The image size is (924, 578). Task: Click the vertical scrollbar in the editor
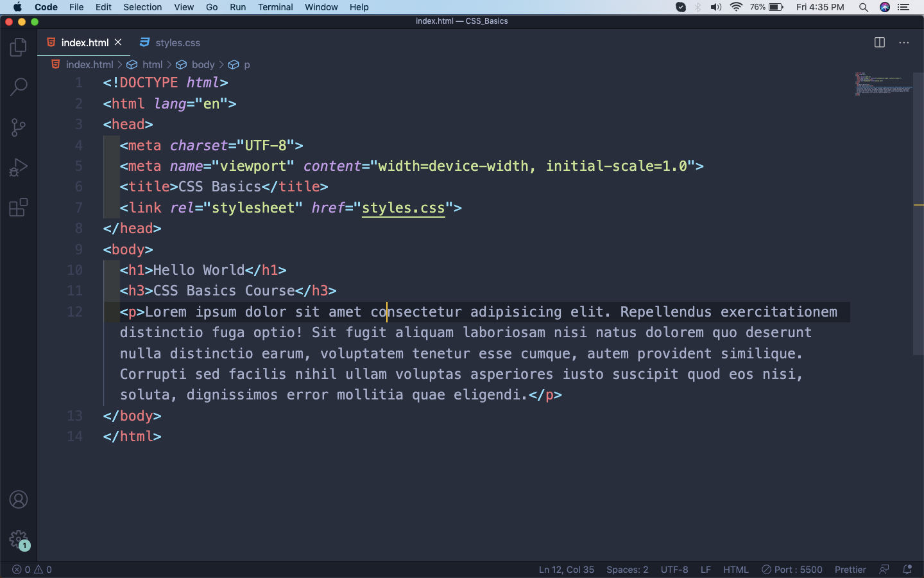click(x=918, y=213)
